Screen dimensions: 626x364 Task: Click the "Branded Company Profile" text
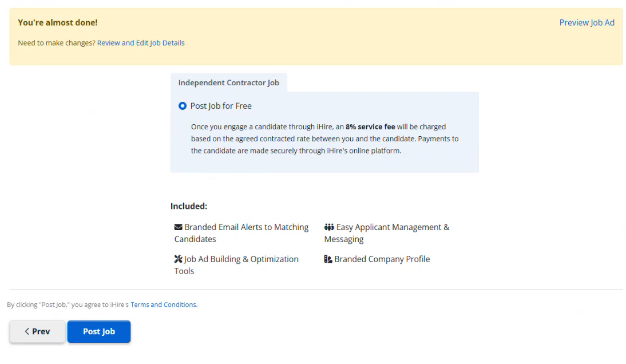[382, 259]
